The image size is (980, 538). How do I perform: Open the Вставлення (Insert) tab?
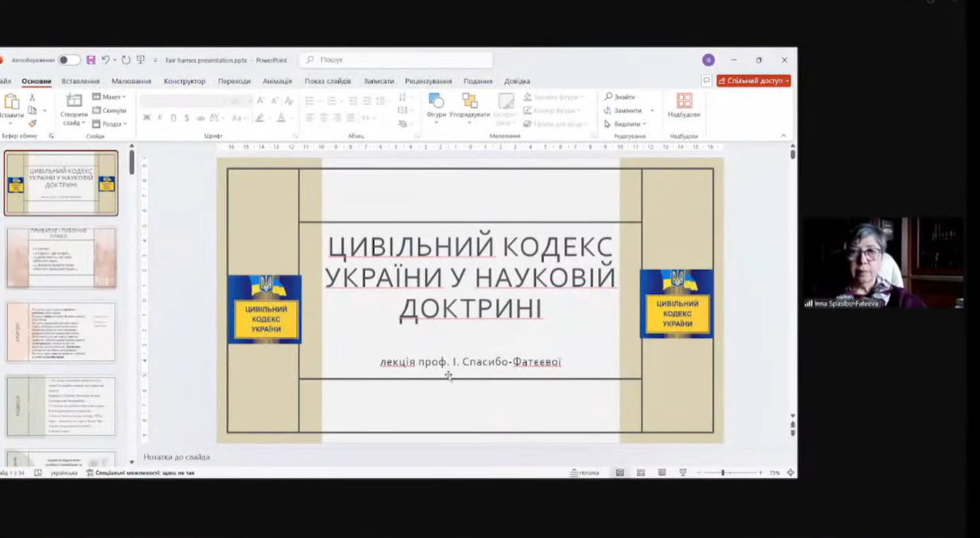tap(80, 81)
